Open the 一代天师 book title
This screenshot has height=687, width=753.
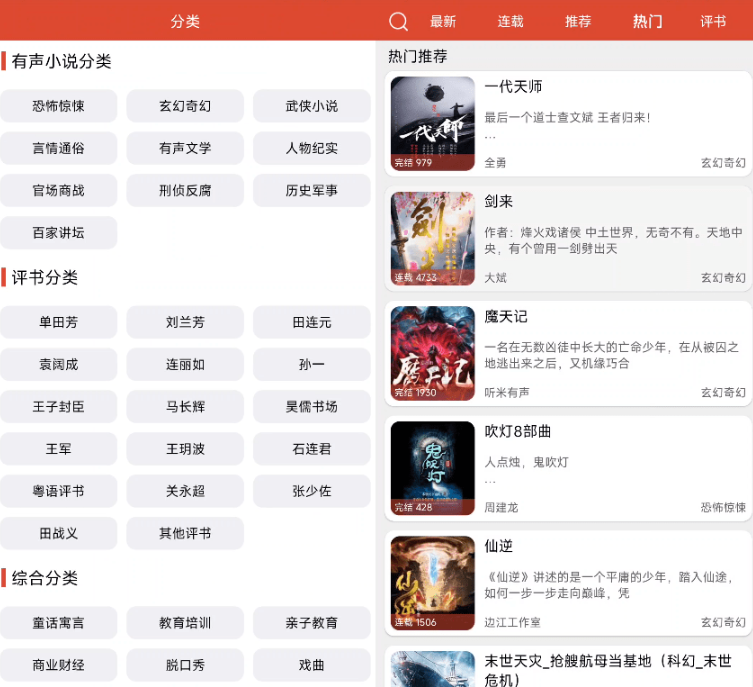click(x=513, y=86)
